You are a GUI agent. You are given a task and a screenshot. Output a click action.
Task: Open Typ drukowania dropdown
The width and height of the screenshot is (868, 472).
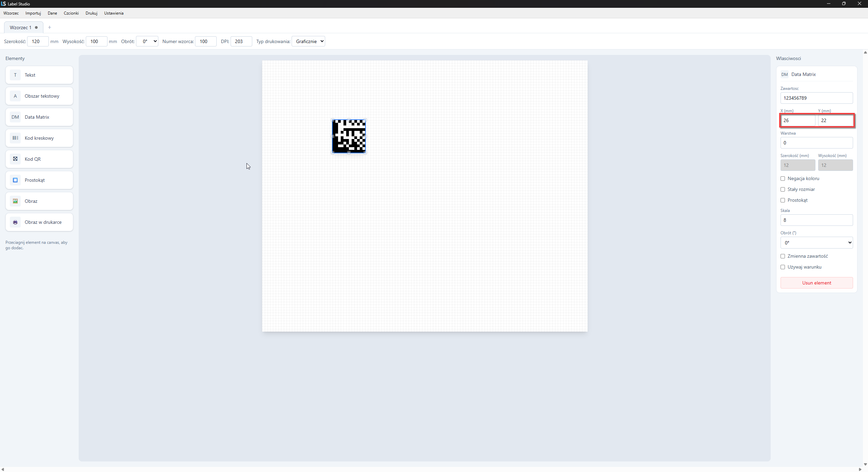(308, 41)
